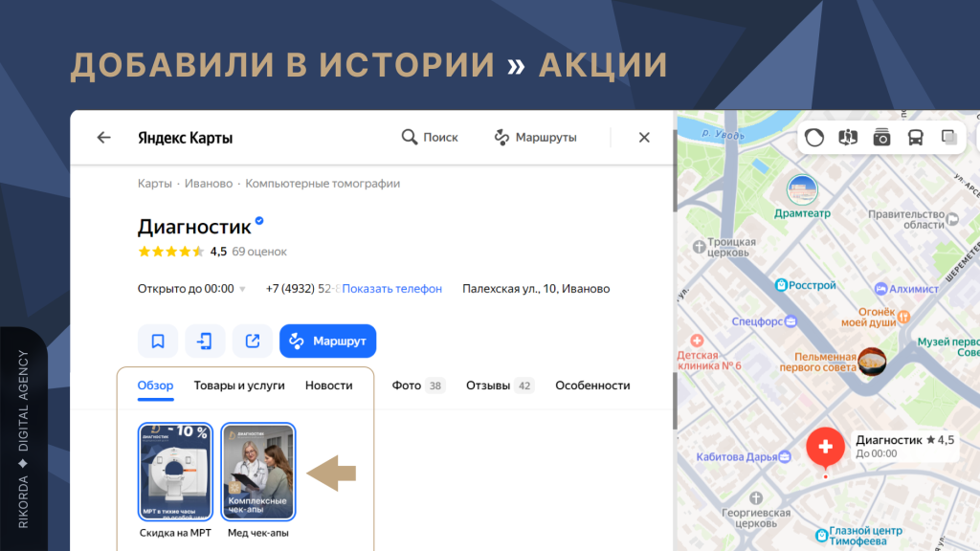The image size is (980, 551).
Task: Click Показать телефон link
Action: click(x=391, y=289)
